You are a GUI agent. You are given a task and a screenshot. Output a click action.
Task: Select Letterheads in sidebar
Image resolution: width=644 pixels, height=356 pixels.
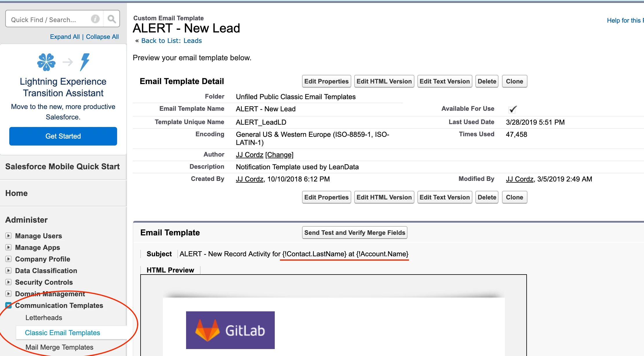(44, 318)
